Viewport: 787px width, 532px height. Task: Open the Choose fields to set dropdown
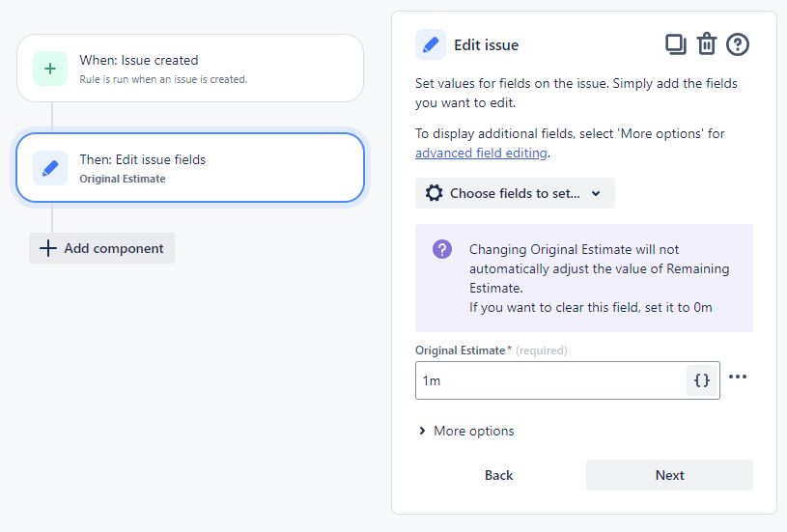tap(515, 193)
